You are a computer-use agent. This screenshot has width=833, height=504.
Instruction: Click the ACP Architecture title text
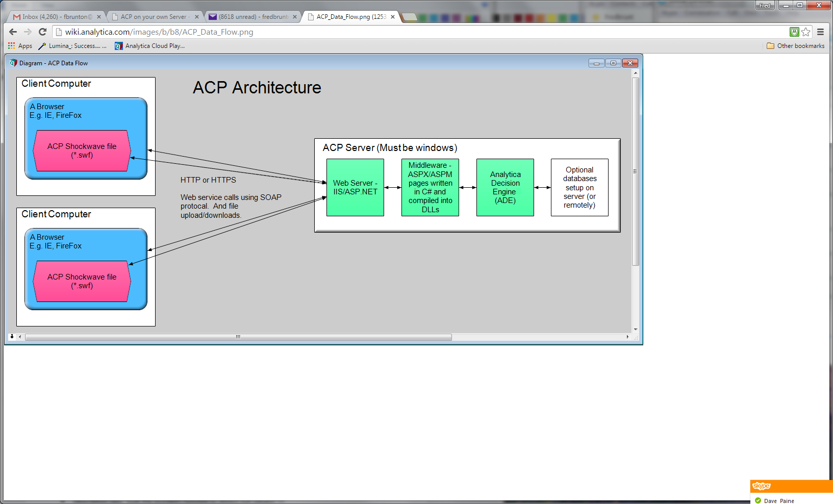pos(257,88)
